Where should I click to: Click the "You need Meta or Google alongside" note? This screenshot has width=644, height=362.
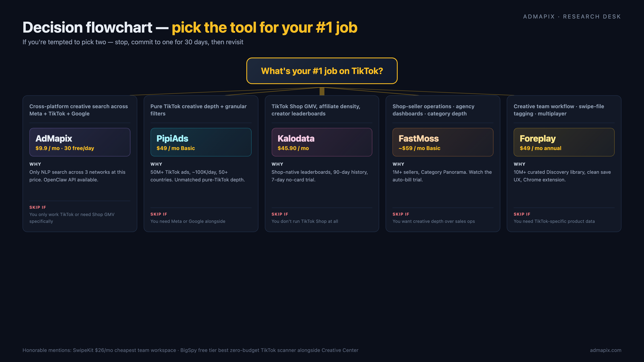pyautogui.click(x=188, y=221)
